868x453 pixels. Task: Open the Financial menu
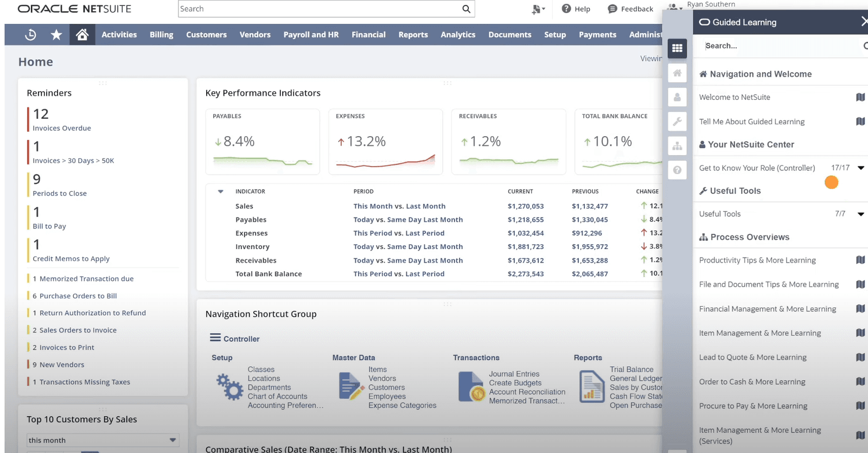tap(368, 35)
